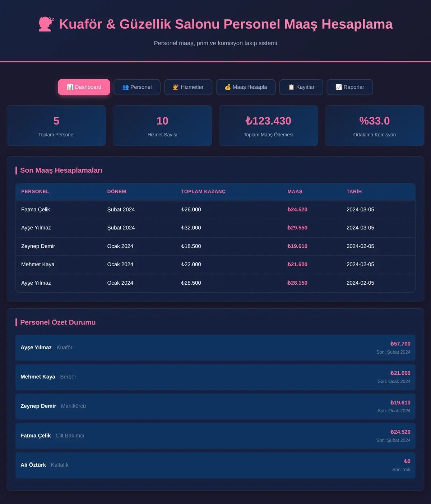The width and height of the screenshot is (431, 504).
Task: Click the ₺57.700 total in summary
Action: [x=400, y=344]
